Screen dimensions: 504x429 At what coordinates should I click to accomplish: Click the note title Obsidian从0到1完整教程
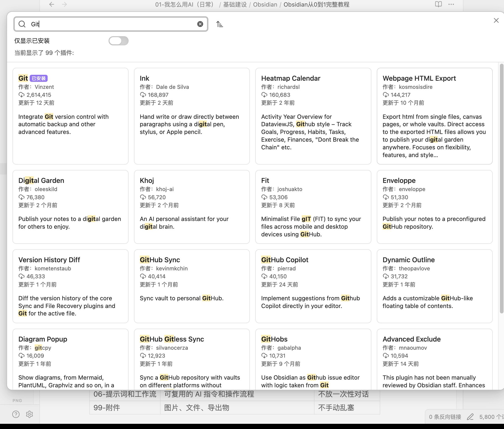[316, 4]
